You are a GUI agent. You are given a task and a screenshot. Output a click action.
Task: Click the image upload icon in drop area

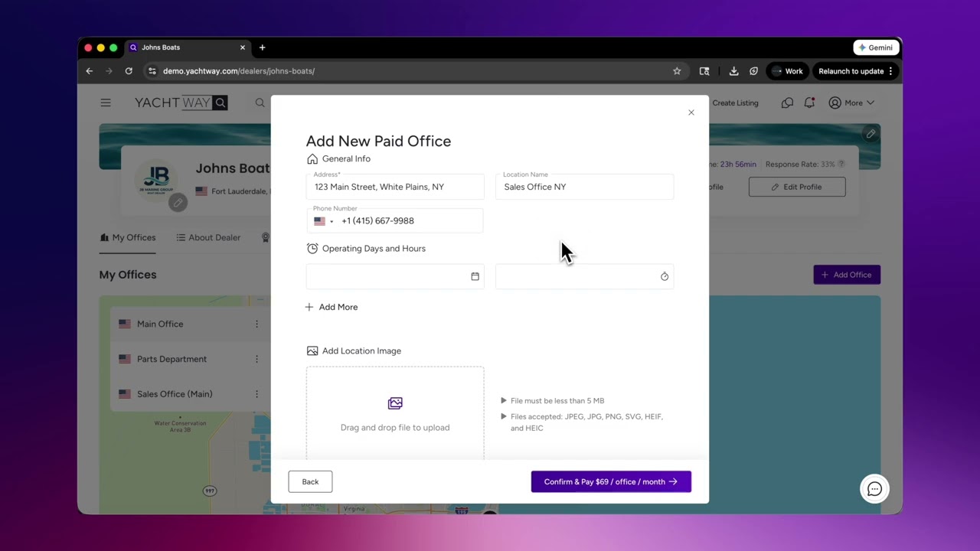coord(395,403)
